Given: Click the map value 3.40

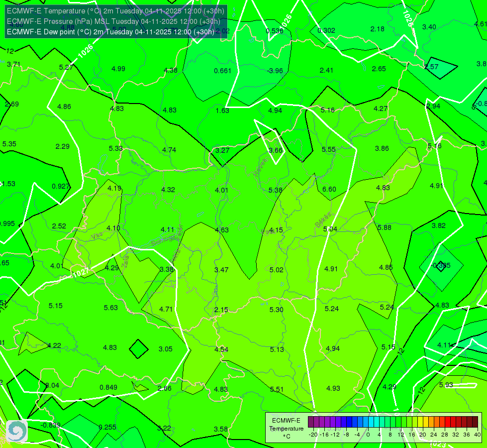Looking at the screenshot, I should [x=429, y=27].
